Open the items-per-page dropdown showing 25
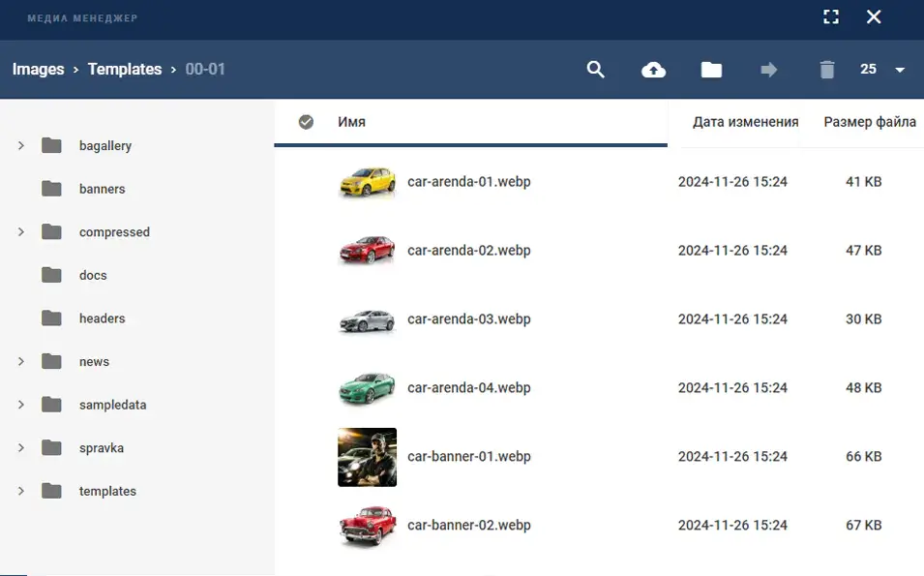This screenshot has height=576, width=924. point(882,70)
